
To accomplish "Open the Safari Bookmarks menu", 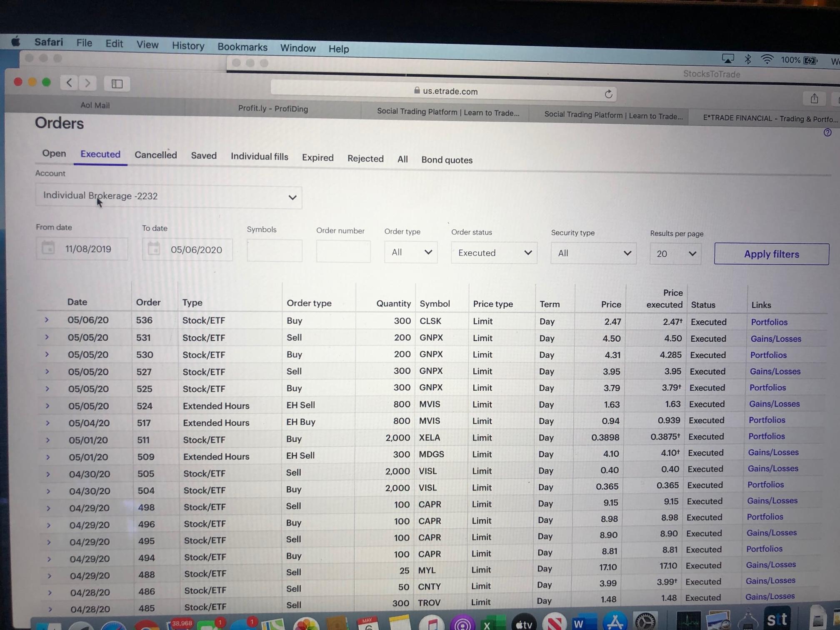I will click(x=242, y=47).
